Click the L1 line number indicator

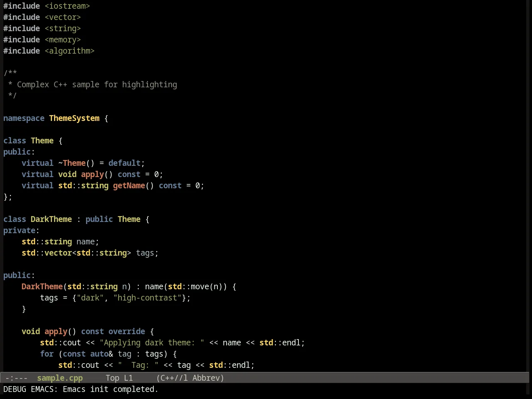pos(128,378)
